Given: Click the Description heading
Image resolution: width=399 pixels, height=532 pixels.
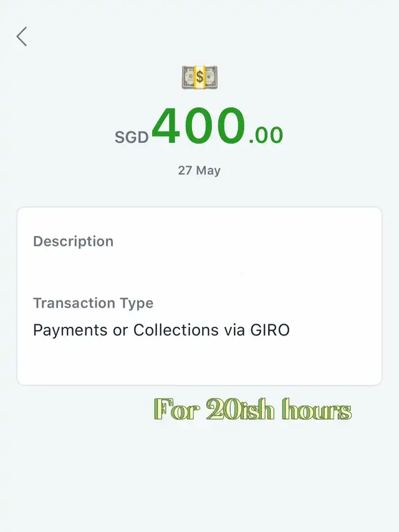Looking at the screenshot, I should (73, 241).
